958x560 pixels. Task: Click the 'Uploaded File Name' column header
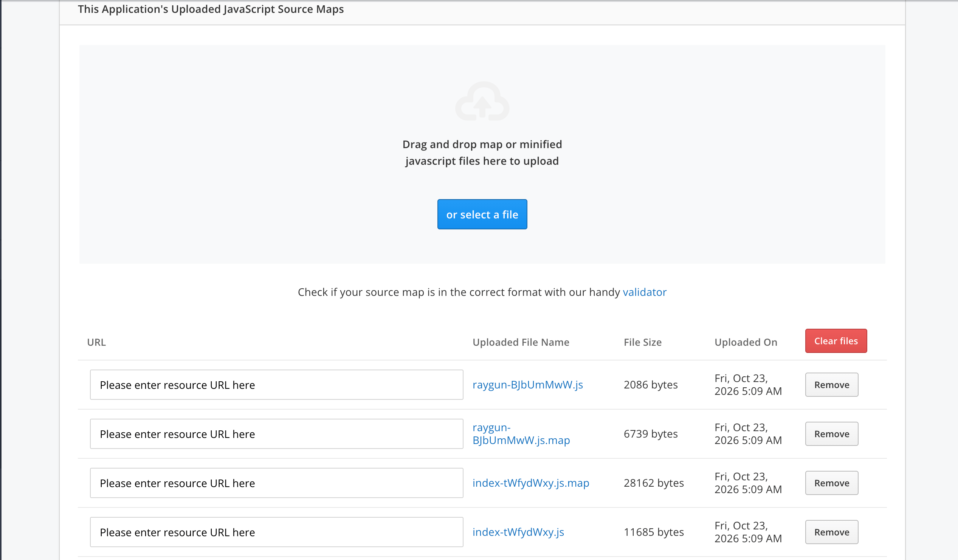[521, 342]
